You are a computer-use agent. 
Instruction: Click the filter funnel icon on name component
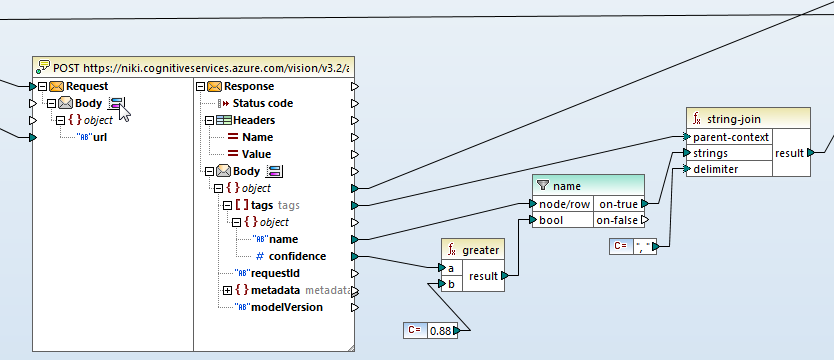[543, 186]
